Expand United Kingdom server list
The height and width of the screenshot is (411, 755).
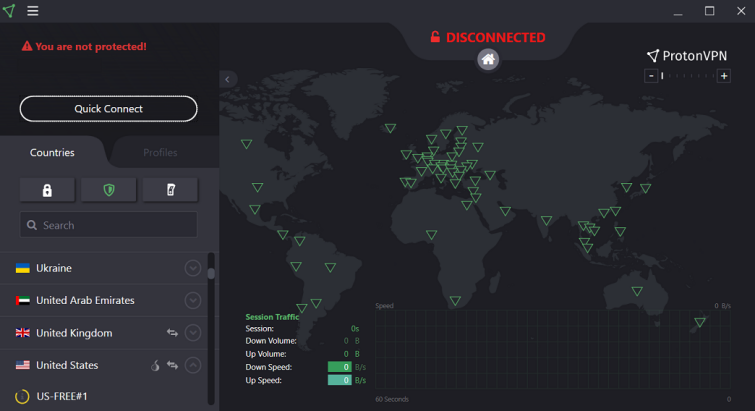(x=193, y=333)
